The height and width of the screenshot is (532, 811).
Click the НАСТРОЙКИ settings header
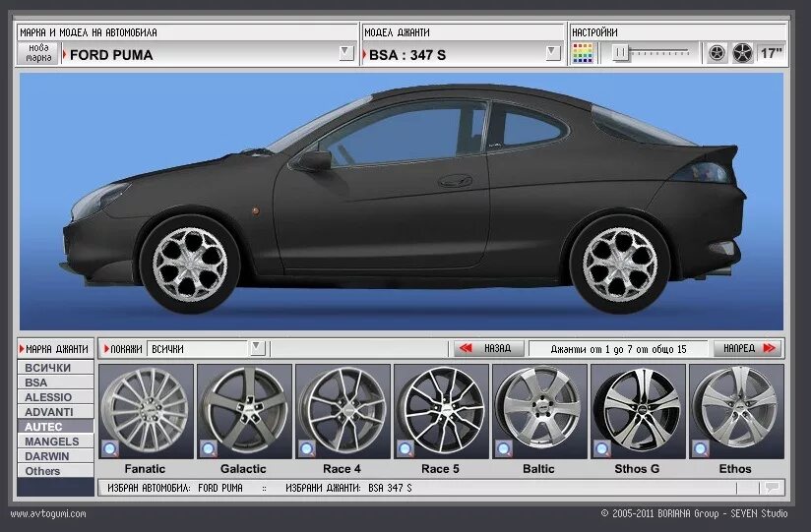coord(594,32)
